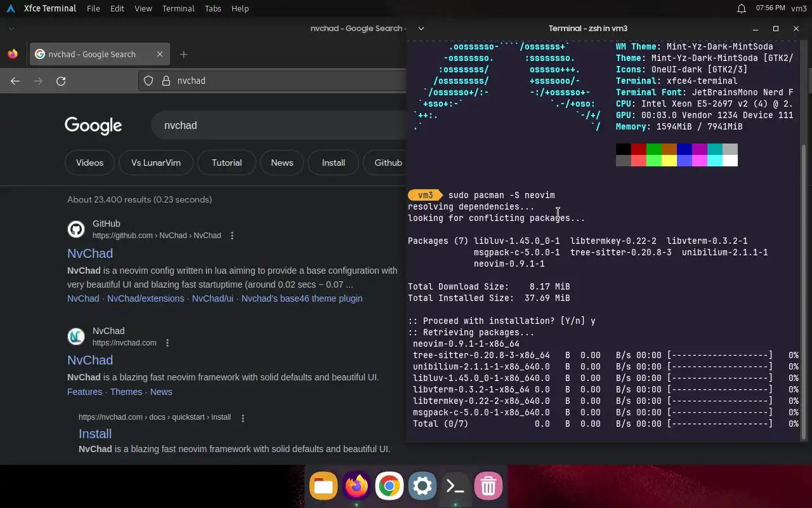
Task: Open Firefox from the dock
Action: tap(357, 486)
